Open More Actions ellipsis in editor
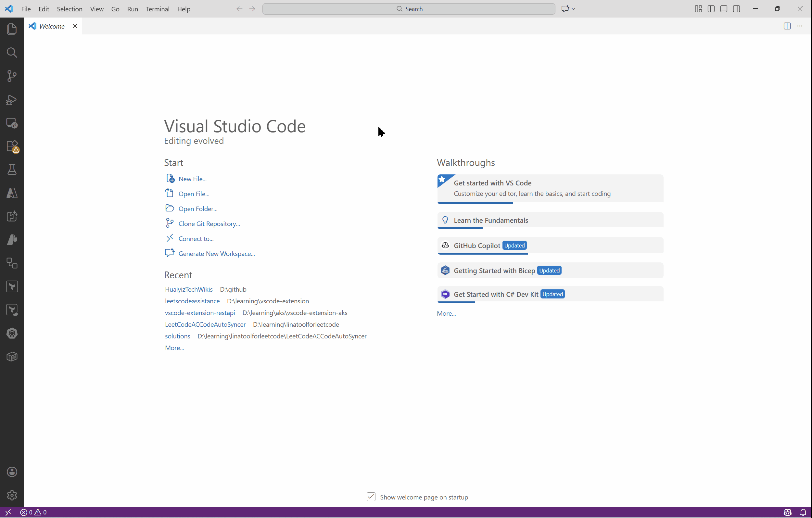Viewport: 812px width, 518px height. (800, 26)
